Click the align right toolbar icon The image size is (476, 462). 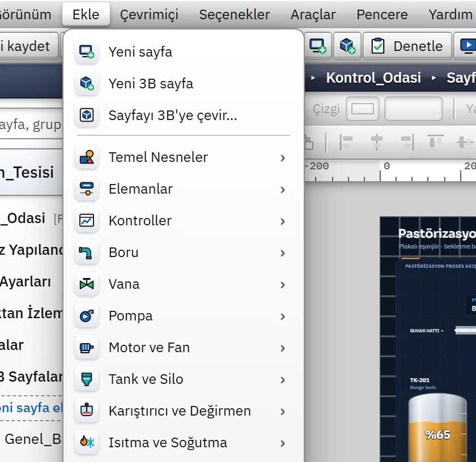[x=407, y=142]
